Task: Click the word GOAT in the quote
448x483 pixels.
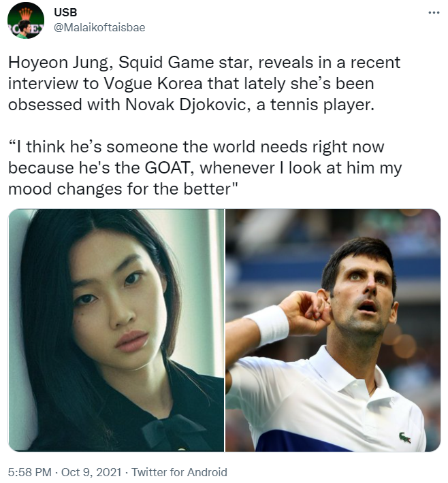Action: point(167,168)
